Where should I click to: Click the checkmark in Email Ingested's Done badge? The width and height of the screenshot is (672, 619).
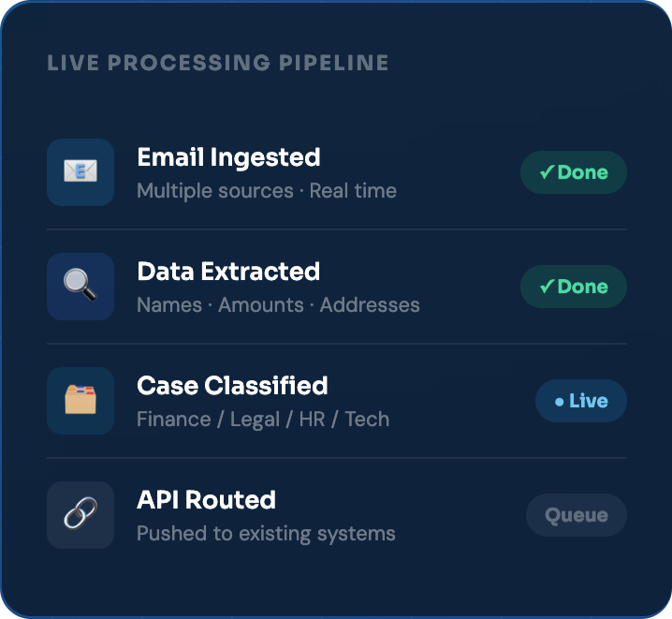click(547, 172)
